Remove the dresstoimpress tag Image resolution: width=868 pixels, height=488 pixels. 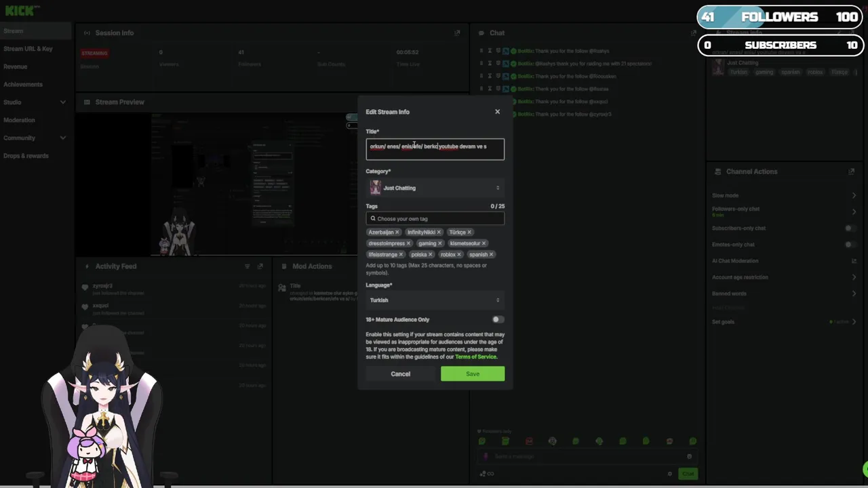pos(408,243)
